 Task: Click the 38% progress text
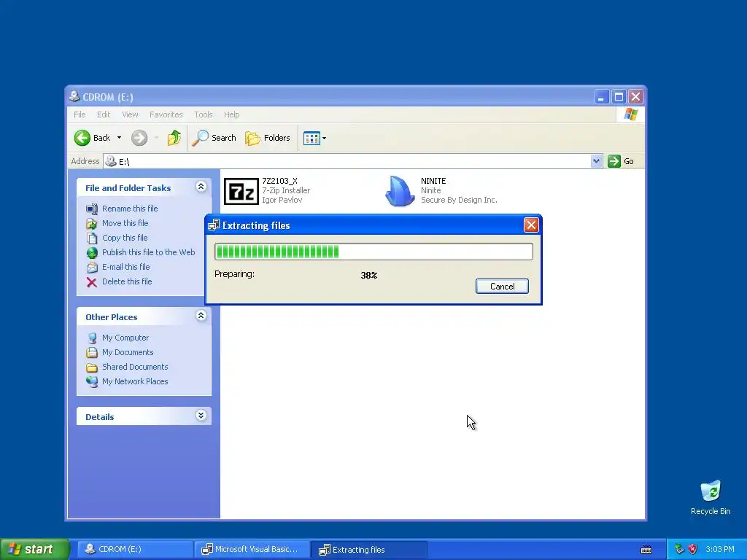(368, 275)
